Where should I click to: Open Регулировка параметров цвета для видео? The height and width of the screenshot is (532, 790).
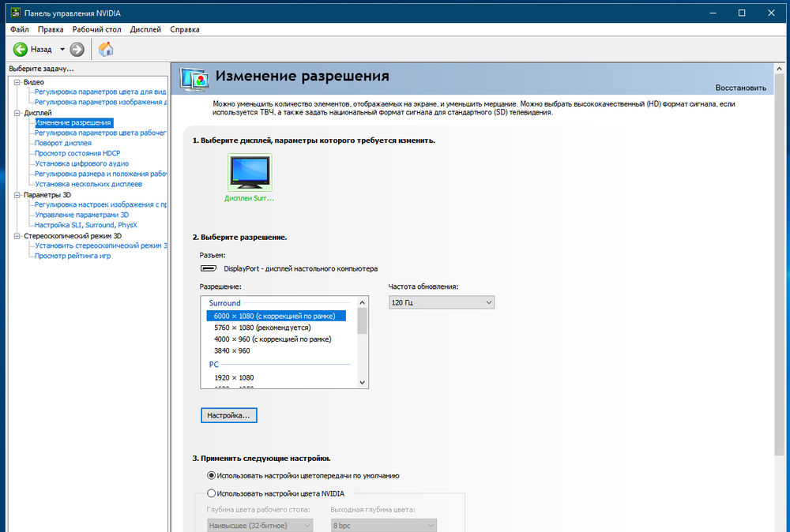click(x=100, y=92)
